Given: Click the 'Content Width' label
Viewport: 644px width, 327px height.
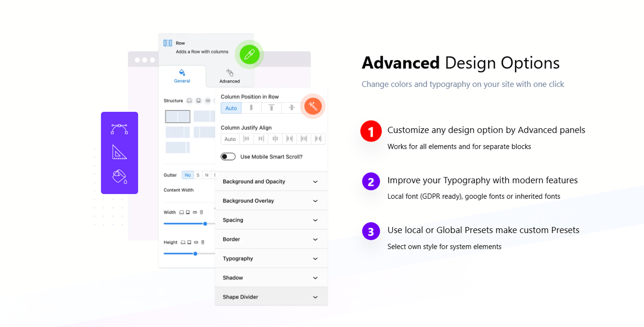Looking at the screenshot, I should pos(179,190).
